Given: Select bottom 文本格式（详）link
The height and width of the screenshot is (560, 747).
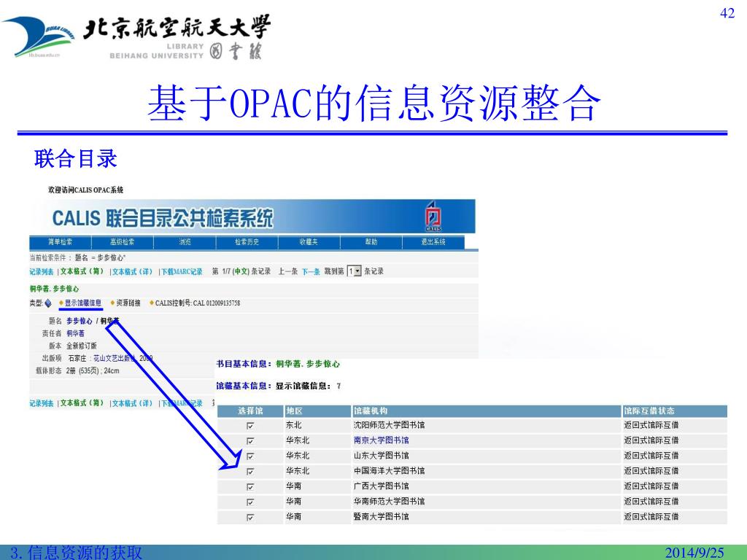Looking at the screenshot, I should click(132, 403).
